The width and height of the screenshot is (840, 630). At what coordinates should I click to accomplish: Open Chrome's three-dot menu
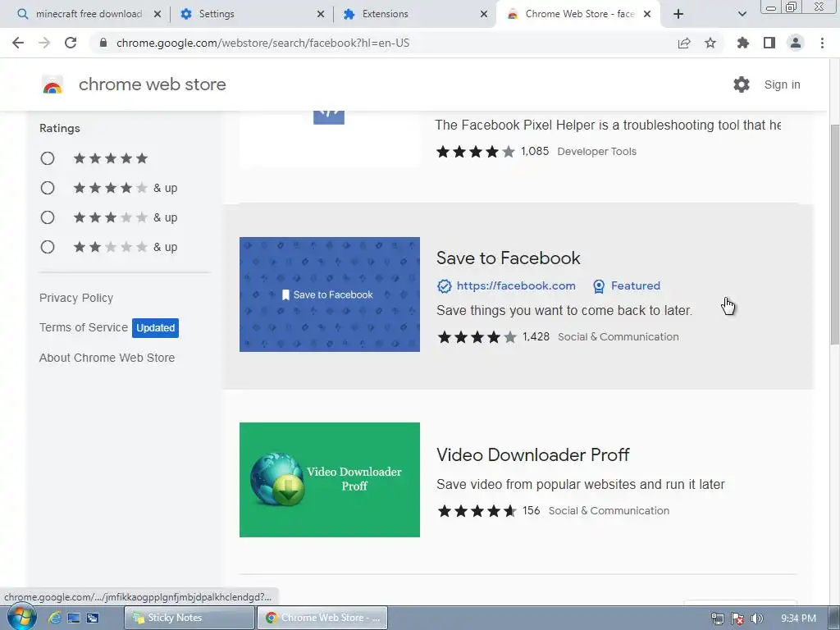(x=822, y=43)
